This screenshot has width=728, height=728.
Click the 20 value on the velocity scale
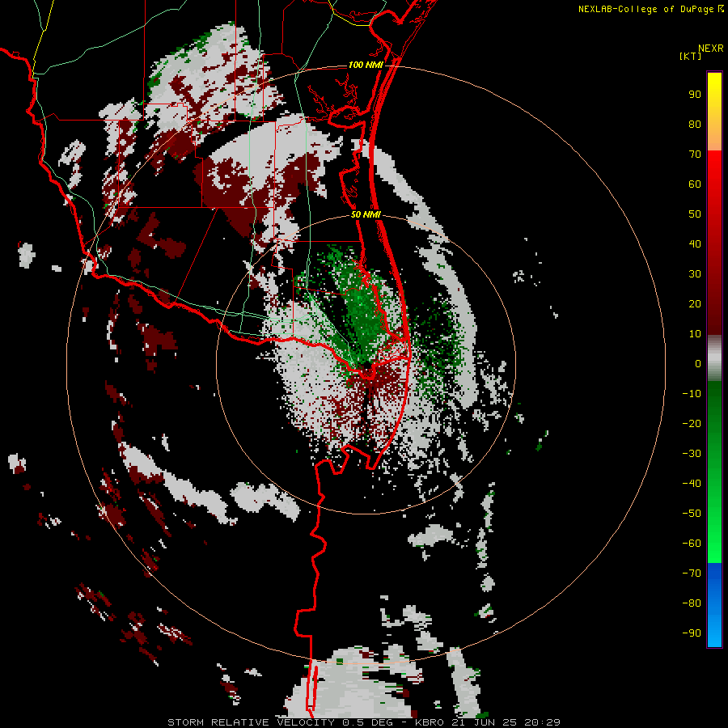click(x=695, y=303)
